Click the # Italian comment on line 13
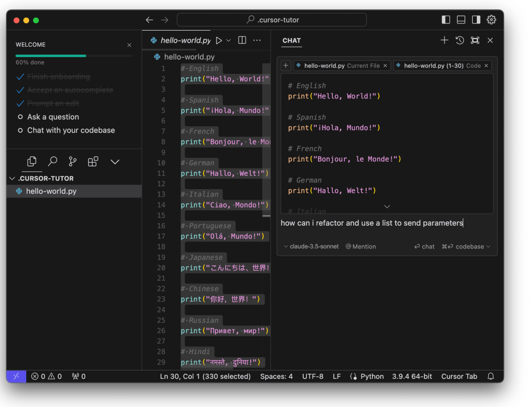532x407 pixels. coord(200,194)
